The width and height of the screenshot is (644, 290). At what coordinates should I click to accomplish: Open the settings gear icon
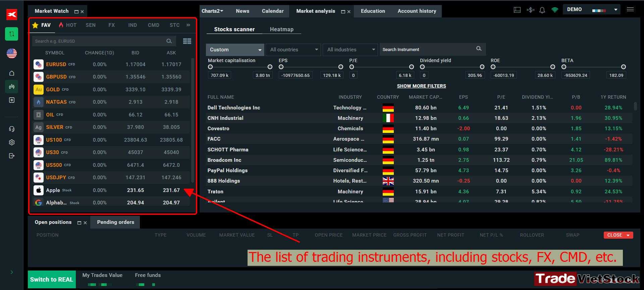point(12,142)
